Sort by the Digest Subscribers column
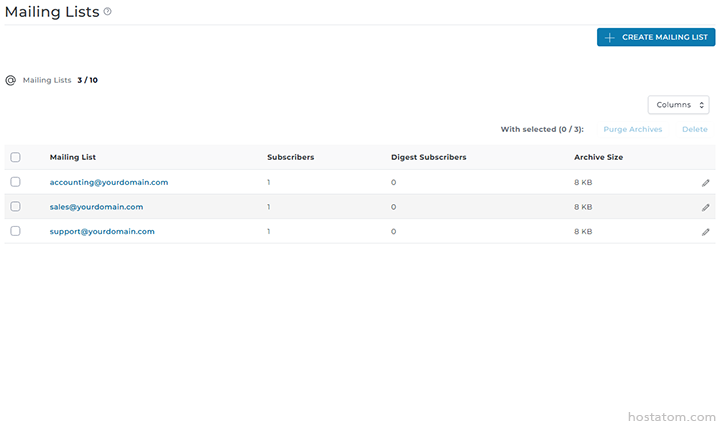720x425 pixels. point(428,157)
